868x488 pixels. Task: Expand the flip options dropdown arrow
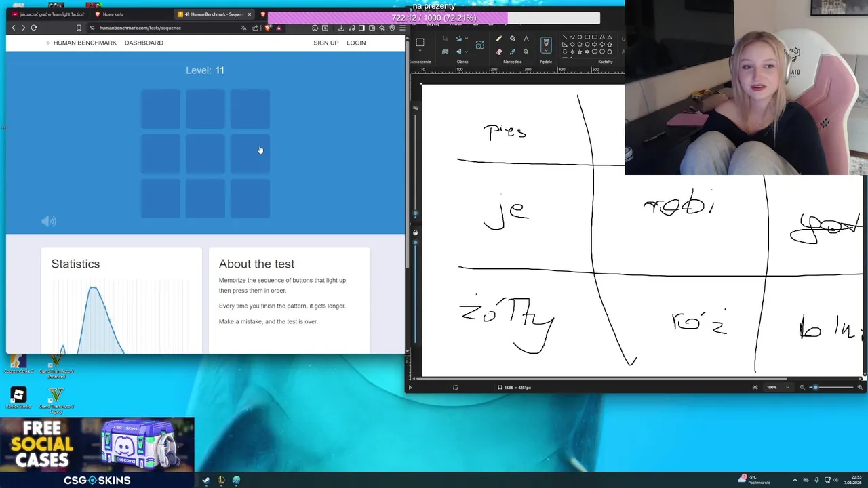(x=467, y=52)
